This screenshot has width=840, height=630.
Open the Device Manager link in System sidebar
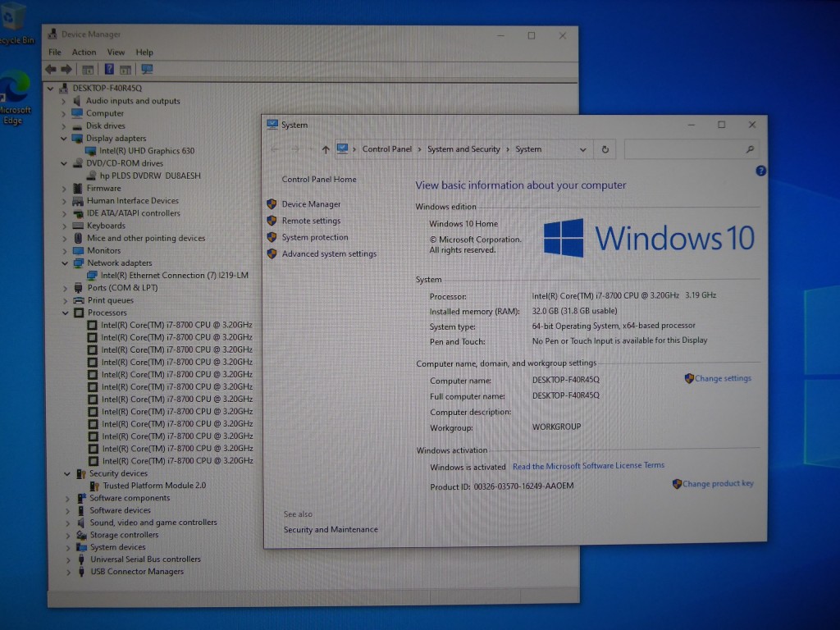coord(311,204)
